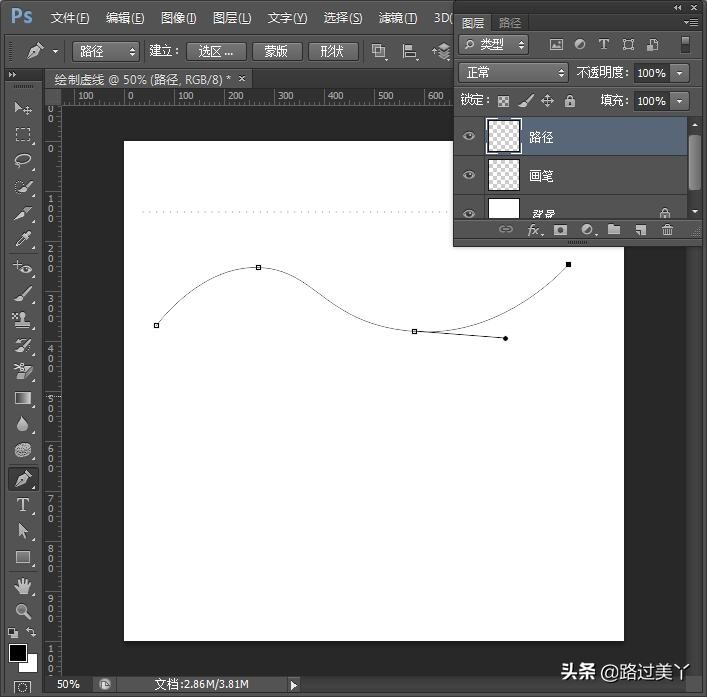
Task: Select the Lasso tool
Action: point(23,160)
